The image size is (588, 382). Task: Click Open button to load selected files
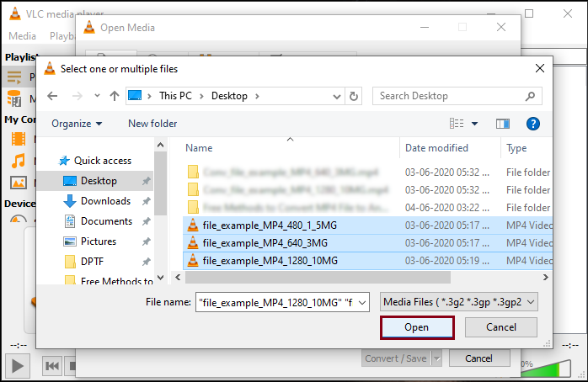[417, 327]
